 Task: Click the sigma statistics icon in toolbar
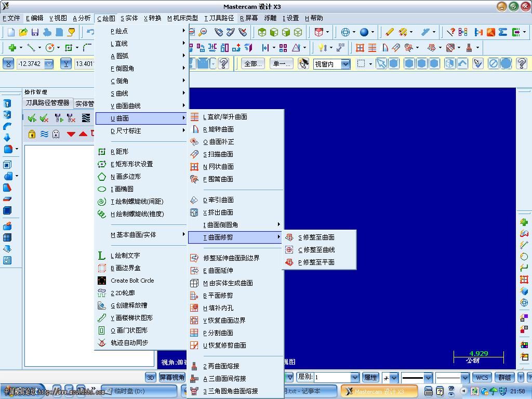pos(503,32)
